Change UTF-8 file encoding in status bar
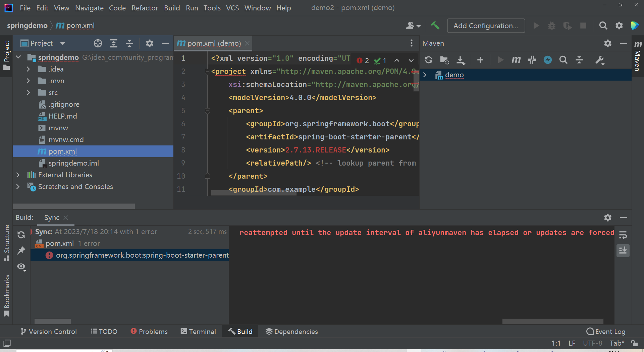This screenshot has height=352, width=644. pos(592,343)
